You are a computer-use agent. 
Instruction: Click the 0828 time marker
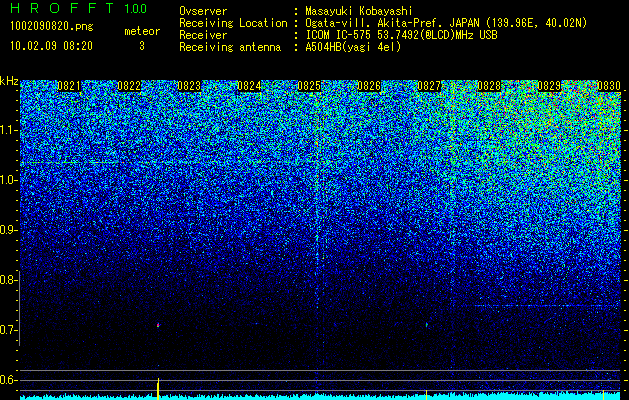pos(489,86)
